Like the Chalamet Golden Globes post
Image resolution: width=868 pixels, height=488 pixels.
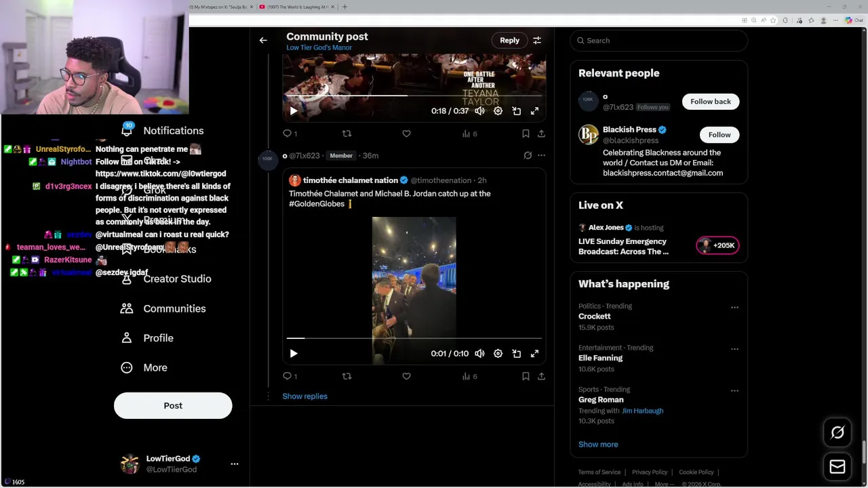406,376
